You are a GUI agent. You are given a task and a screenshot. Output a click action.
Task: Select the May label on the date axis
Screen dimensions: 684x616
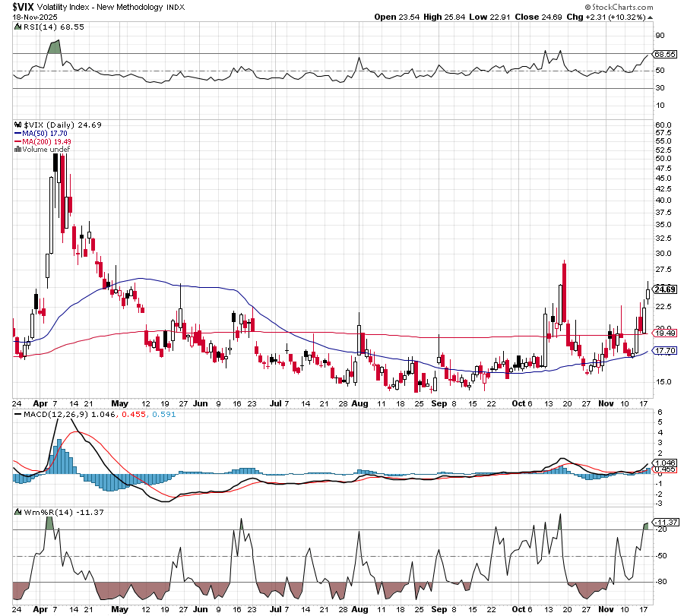click(119, 403)
